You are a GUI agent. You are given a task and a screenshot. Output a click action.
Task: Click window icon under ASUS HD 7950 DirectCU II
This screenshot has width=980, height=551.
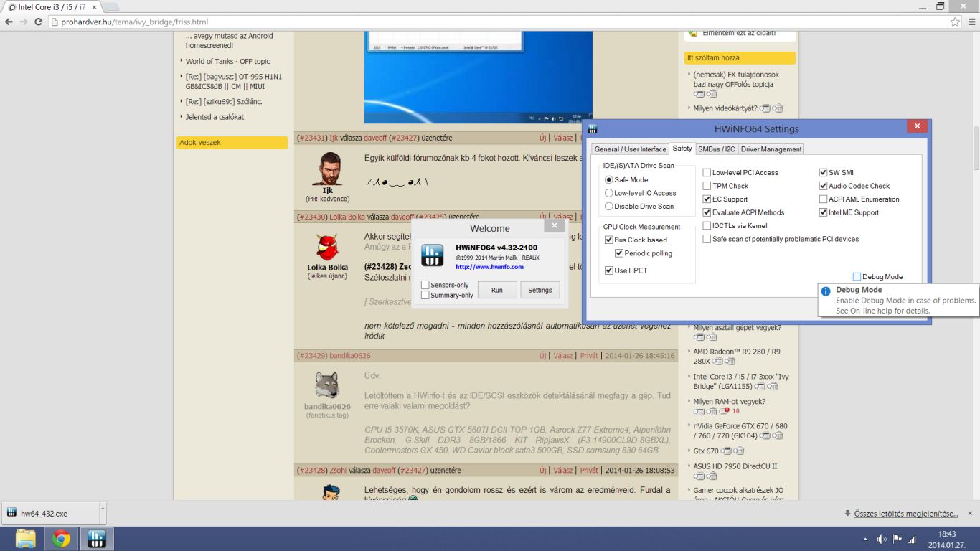click(x=699, y=476)
